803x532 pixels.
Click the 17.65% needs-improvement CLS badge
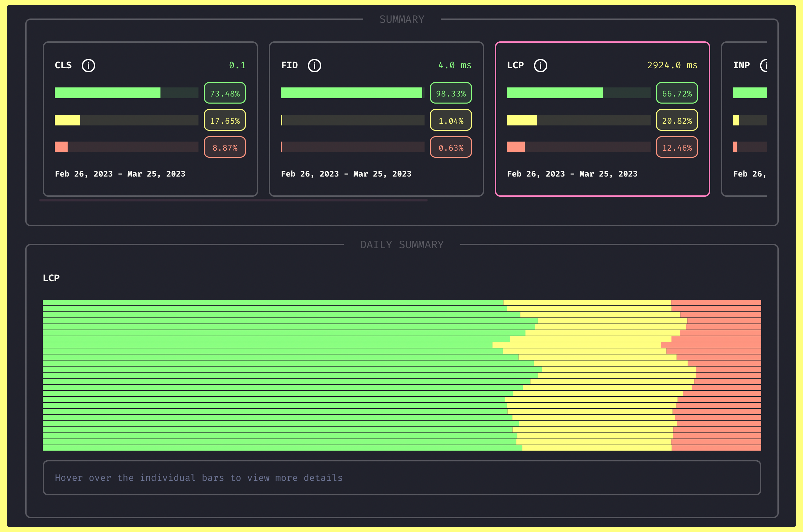pyautogui.click(x=225, y=120)
